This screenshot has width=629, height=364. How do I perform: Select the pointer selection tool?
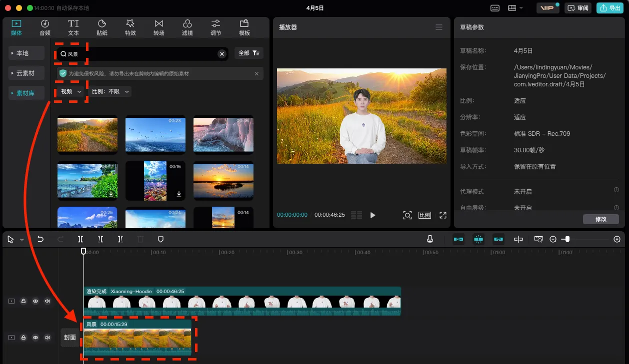point(10,240)
